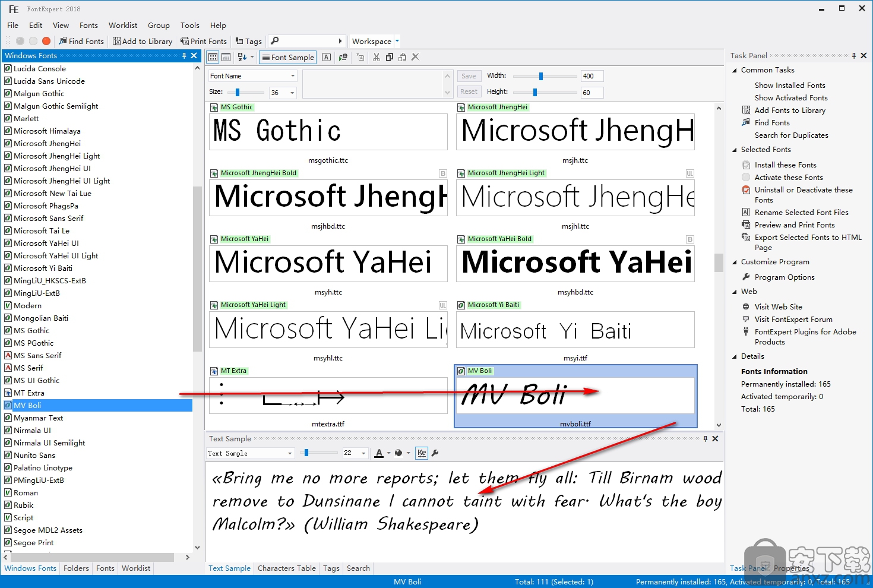Screen dimensions: 873x588
Task: Open the Edit menu
Action: pos(36,25)
